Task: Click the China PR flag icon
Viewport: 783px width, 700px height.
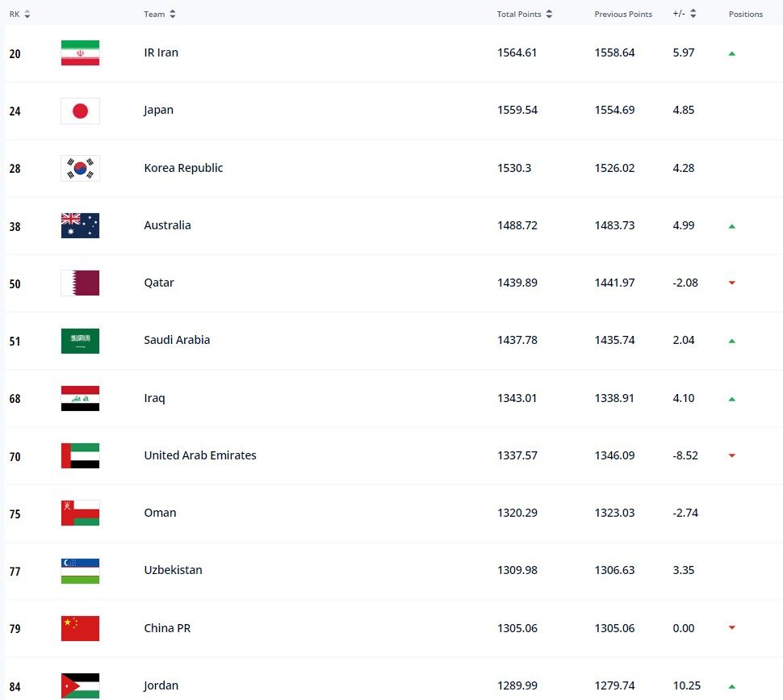Action: pos(79,628)
